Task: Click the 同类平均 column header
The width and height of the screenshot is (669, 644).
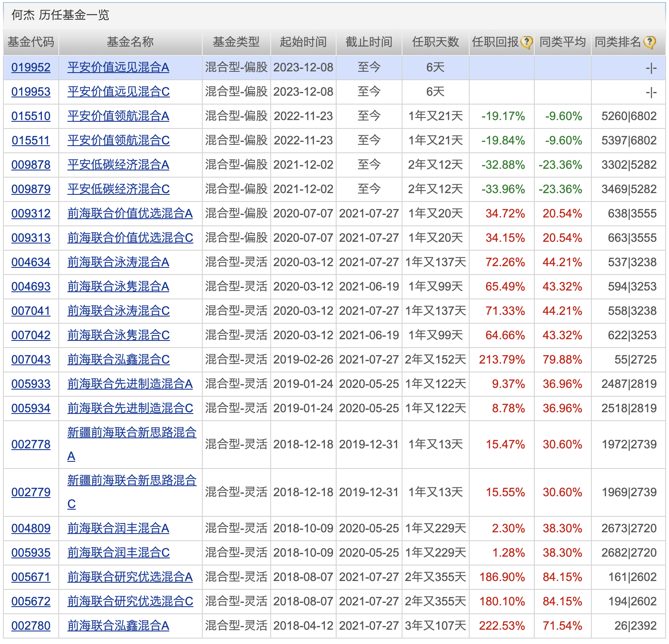Action: [563, 42]
